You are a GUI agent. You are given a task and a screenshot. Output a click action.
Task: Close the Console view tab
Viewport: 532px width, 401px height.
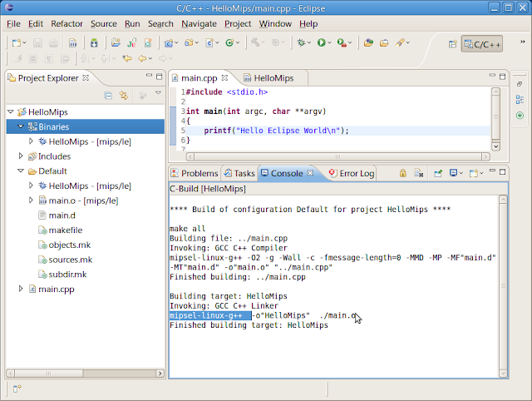[310, 173]
